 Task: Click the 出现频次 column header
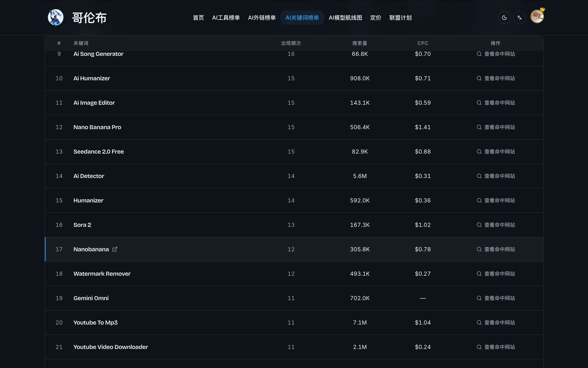pos(291,43)
